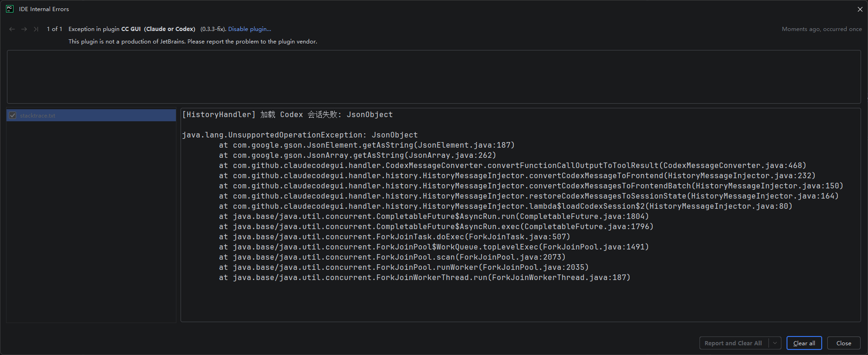This screenshot has height=355, width=868.
Task: Jump to the last error arrow icon
Action: pos(36,29)
